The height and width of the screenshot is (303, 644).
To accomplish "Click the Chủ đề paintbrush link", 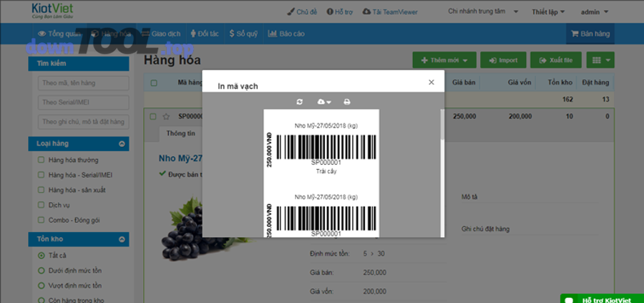I will click(x=302, y=12).
